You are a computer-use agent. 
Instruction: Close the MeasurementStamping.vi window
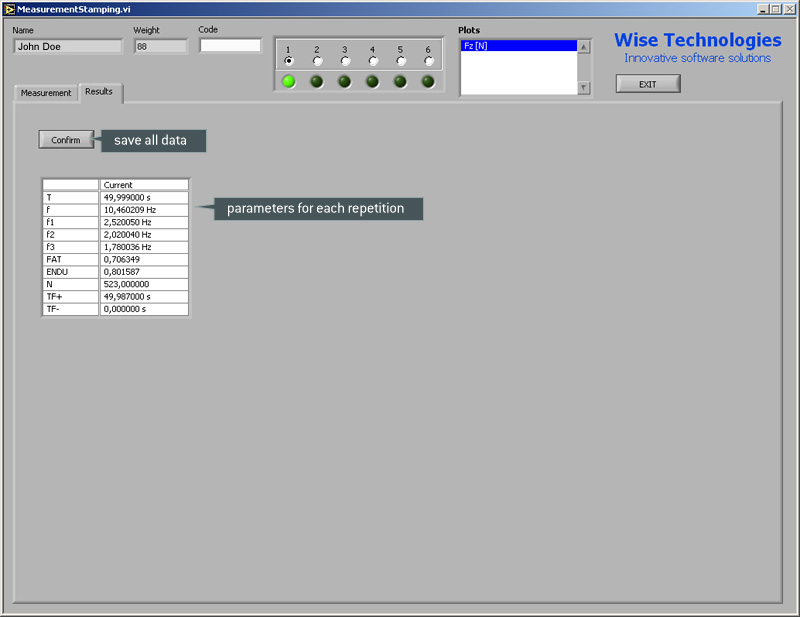(789, 9)
